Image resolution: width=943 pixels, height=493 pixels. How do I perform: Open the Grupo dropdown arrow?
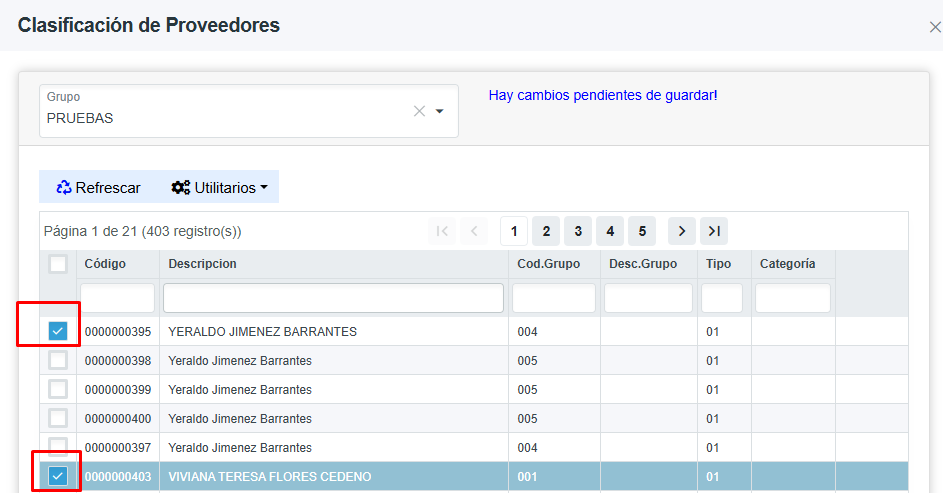tap(439, 111)
